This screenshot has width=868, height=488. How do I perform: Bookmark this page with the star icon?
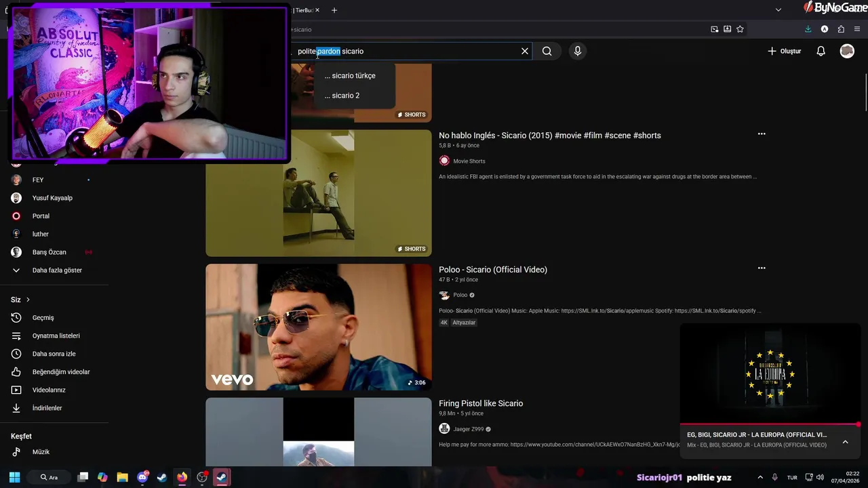pyautogui.click(x=740, y=29)
